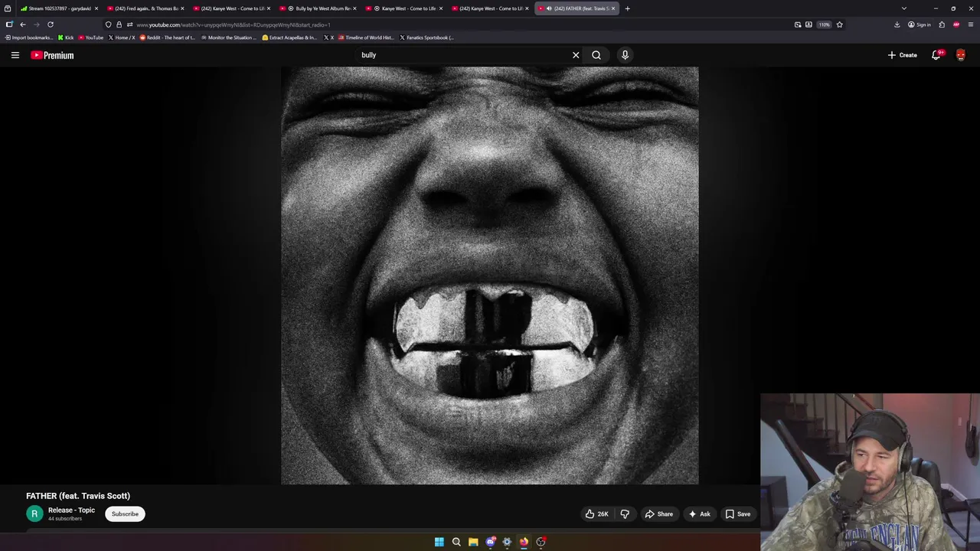Viewport: 980px width, 551px height.
Task: Open 'Timeline of World Hist...' bookmark
Action: (x=366, y=37)
